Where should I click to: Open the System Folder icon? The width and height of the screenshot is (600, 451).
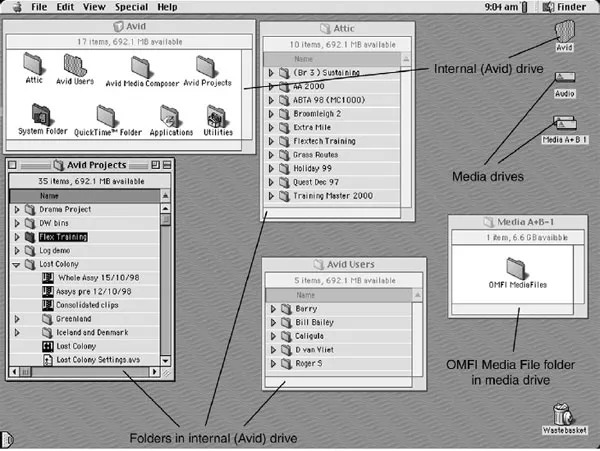[41, 114]
